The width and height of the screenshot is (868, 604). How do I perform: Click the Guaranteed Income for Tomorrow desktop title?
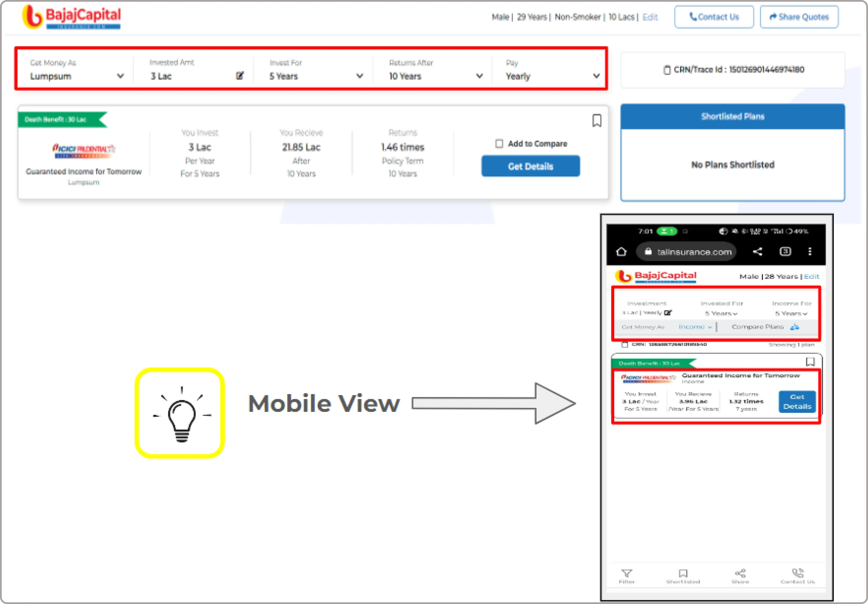coord(84,171)
